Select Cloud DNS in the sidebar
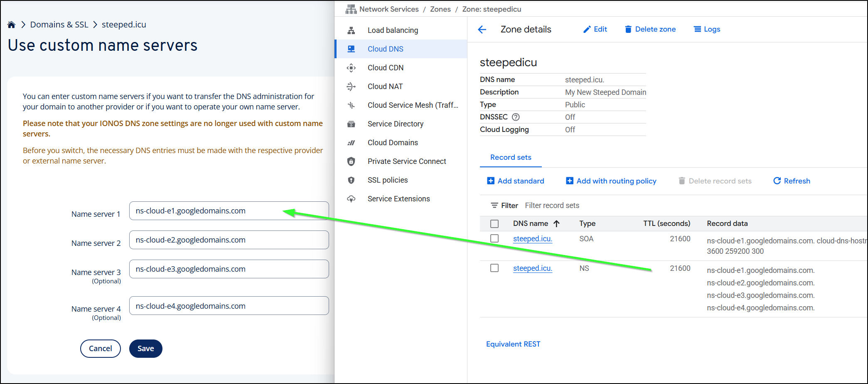Viewport: 868px width, 384px height. point(385,49)
